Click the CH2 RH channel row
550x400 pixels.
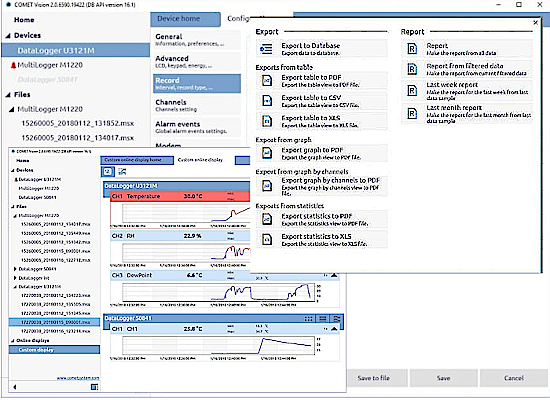click(x=180, y=236)
